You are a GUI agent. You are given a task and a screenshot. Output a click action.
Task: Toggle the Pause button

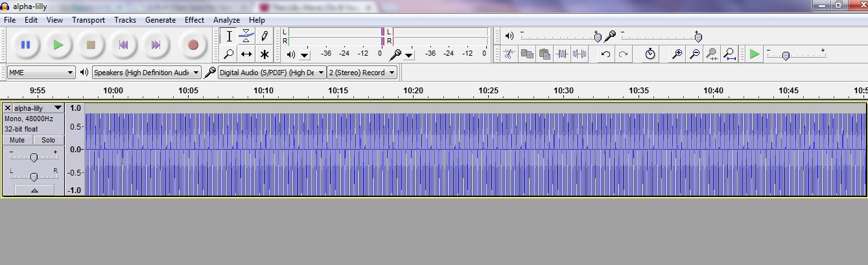(26, 45)
